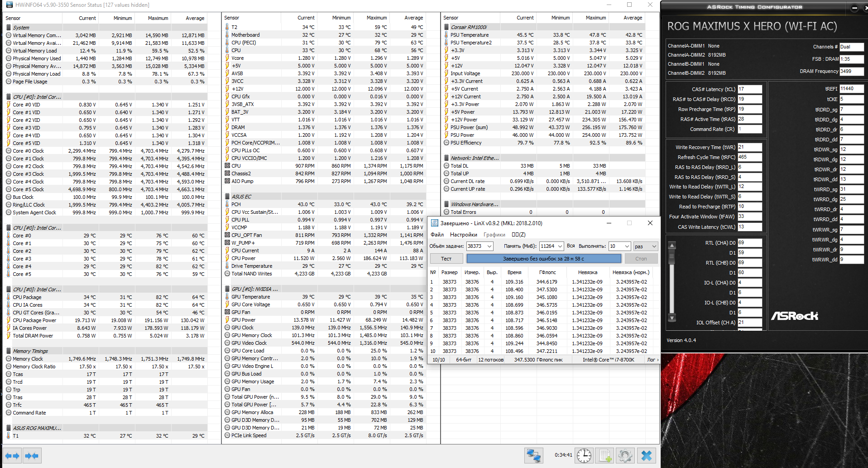Image resolution: width=868 pixels, height=468 pixels.
Task: Click the Windows Hardware group icon
Action: pos(446,204)
